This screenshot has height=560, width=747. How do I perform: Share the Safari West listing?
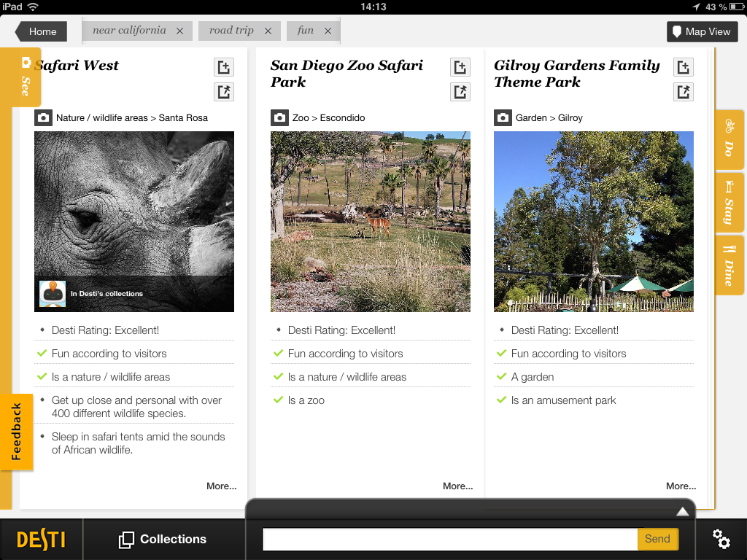tap(224, 92)
